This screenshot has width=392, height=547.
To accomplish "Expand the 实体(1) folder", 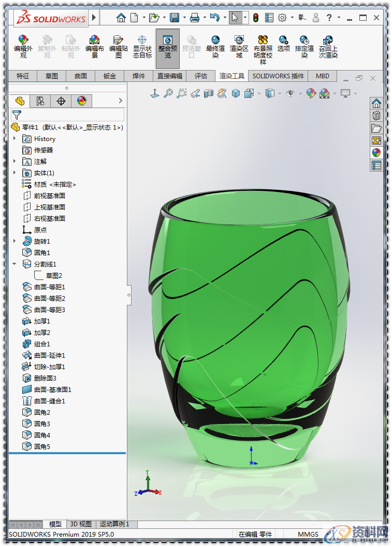I will coord(14,173).
